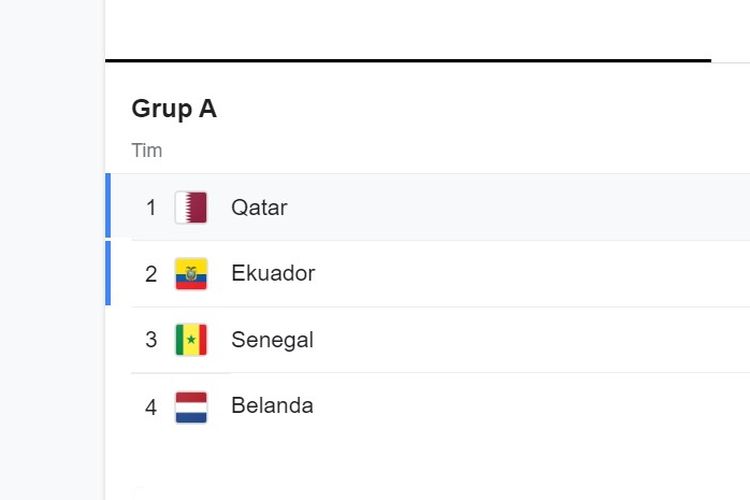Click the Tim column header
The width and height of the screenshot is (750, 500).
147,150
